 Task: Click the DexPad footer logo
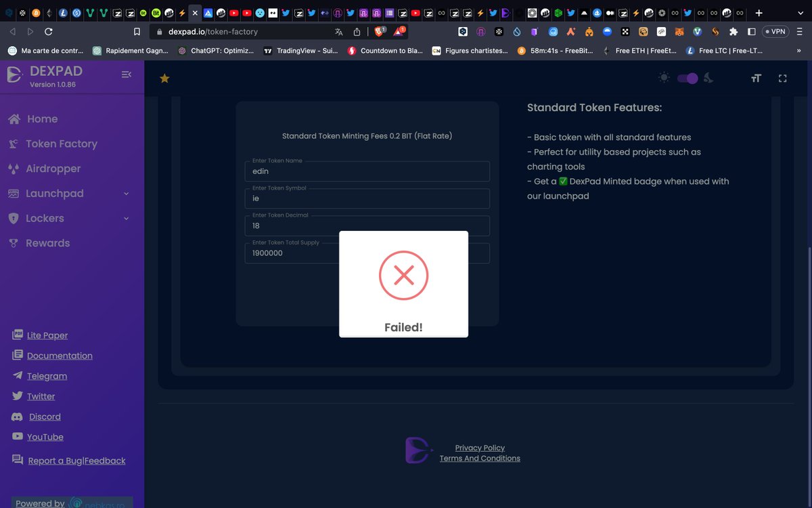[419, 450]
